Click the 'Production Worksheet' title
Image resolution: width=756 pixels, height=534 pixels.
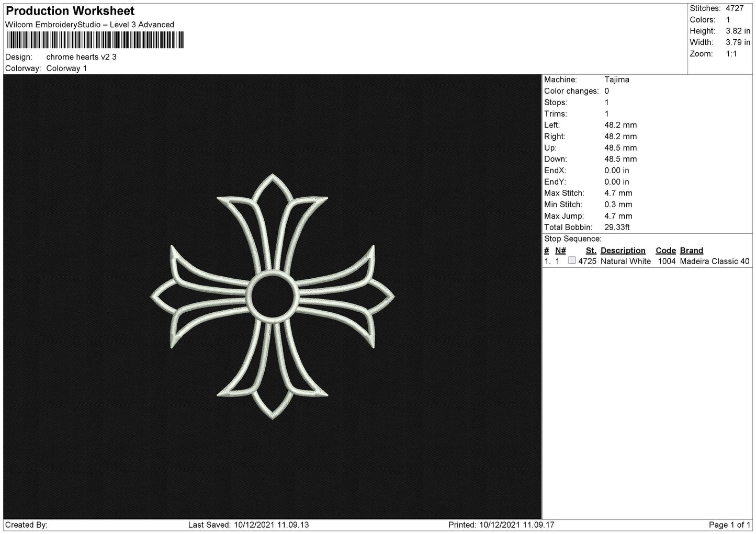tap(70, 11)
